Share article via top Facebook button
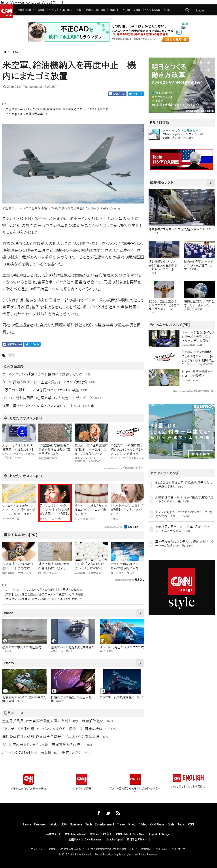This screenshot has height=868, width=217. 117,94
